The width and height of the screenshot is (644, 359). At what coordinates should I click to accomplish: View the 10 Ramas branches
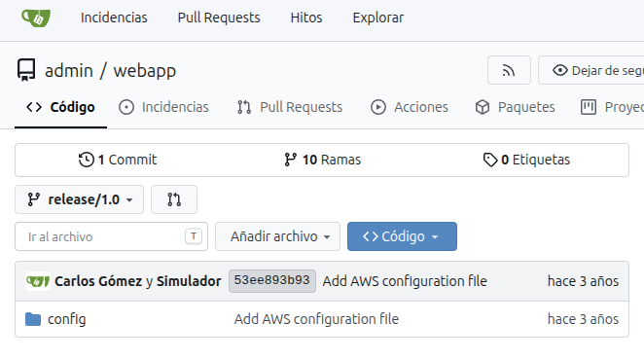pyautogui.click(x=322, y=160)
